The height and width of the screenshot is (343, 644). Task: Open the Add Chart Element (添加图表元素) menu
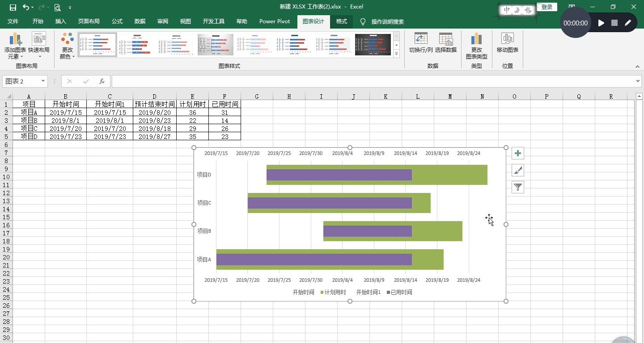[15, 46]
